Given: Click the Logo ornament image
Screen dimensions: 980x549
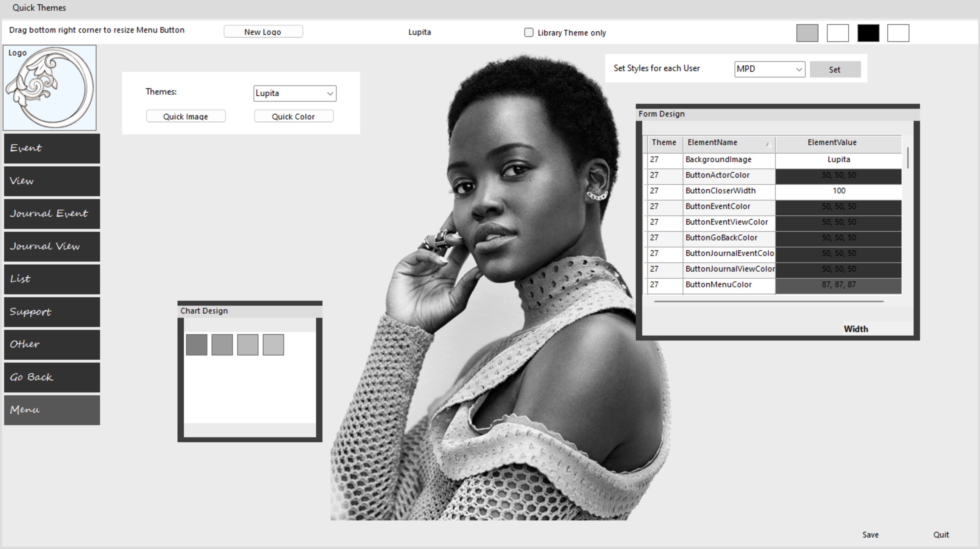Looking at the screenshot, I should (50, 88).
